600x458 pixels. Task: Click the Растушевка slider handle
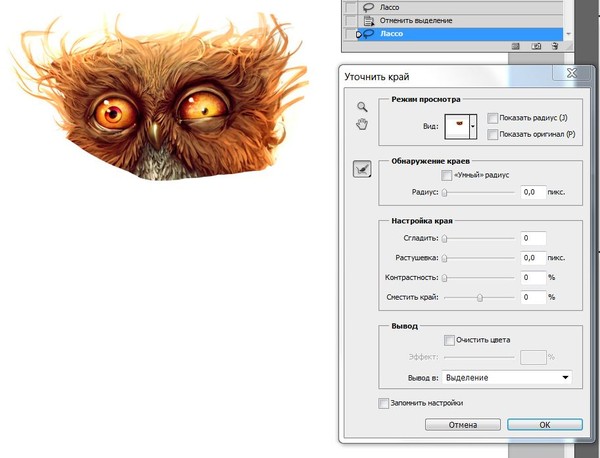[444, 258]
